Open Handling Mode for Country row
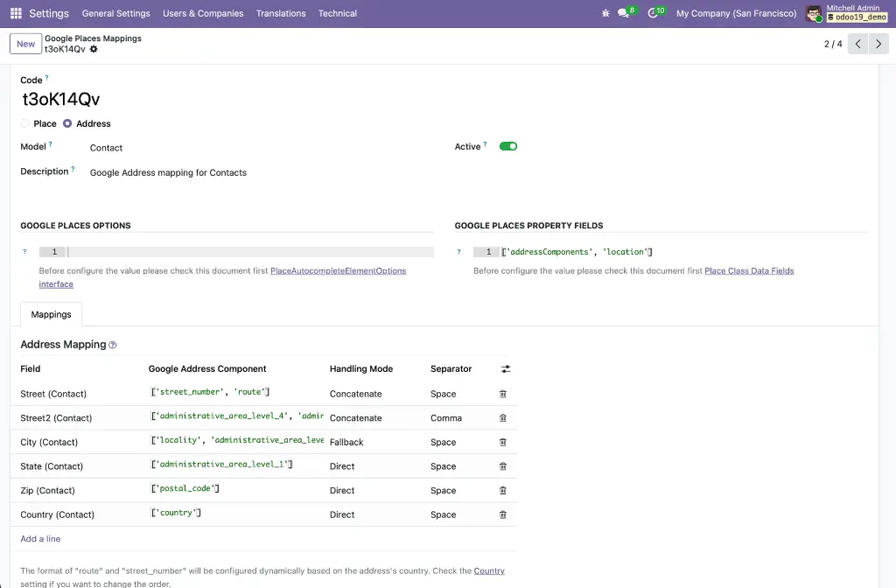 pyautogui.click(x=342, y=514)
